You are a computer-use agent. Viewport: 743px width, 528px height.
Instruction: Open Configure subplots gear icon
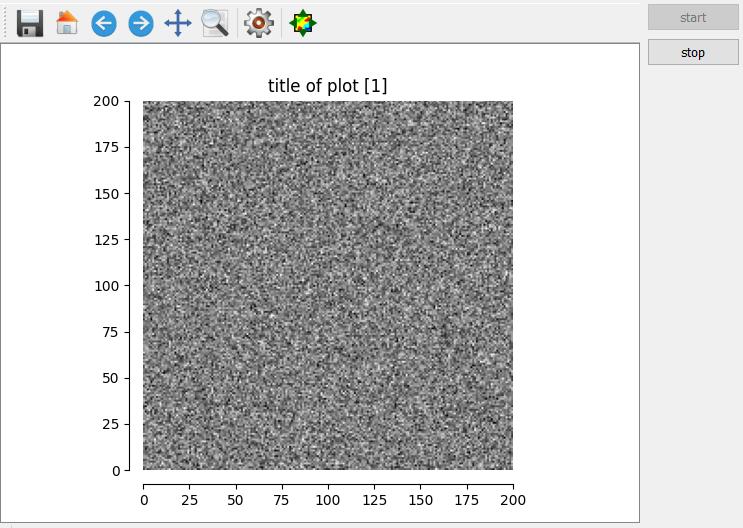(259, 23)
